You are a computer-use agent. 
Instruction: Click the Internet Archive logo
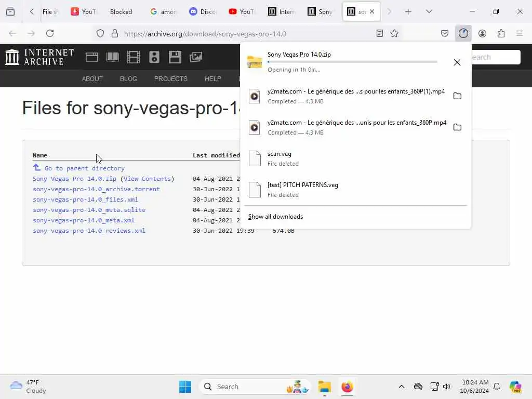39,57
